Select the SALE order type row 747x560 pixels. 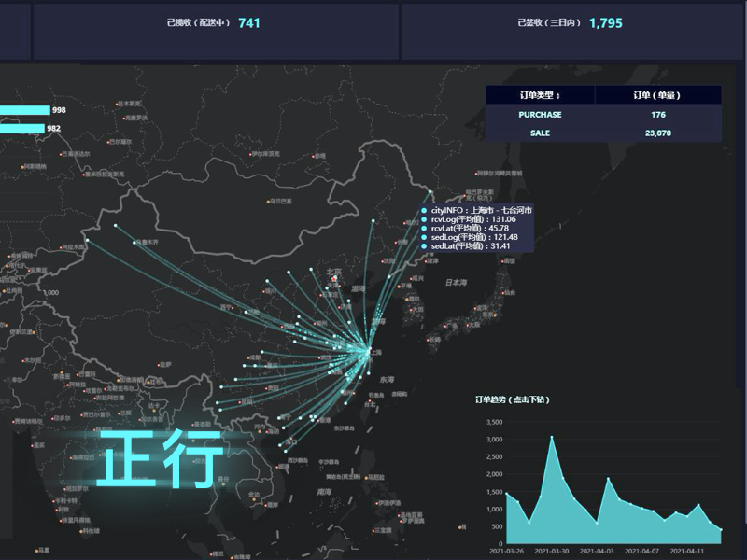coord(540,133)
